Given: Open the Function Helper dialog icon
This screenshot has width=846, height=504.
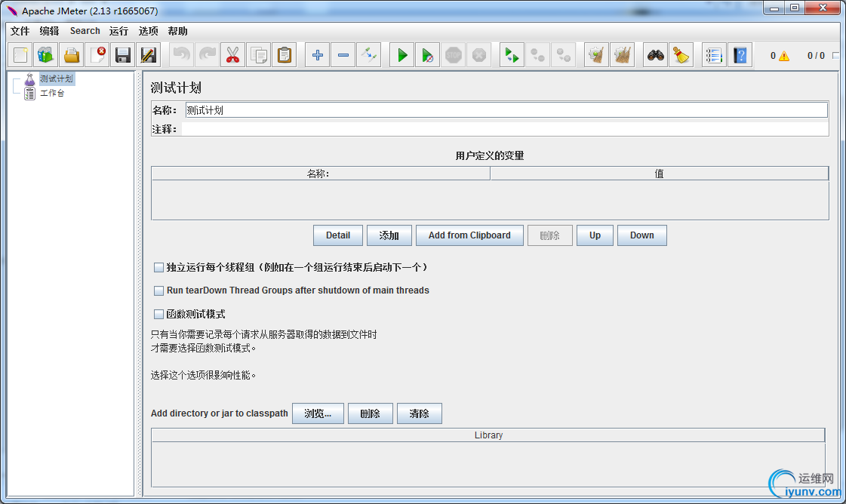Looking at the screenshot, I should point(714,55).
